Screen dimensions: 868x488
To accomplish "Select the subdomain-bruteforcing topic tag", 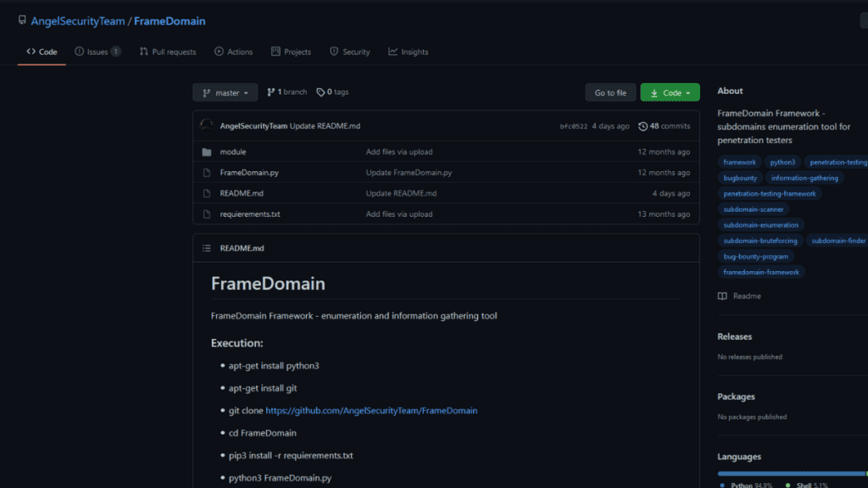I will click(760, 241).
